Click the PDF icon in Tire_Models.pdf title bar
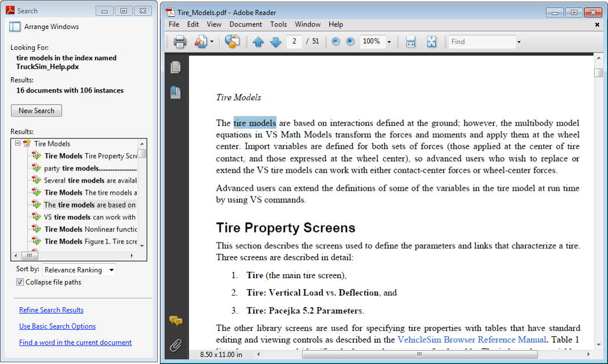Viewport: 608px width, 364px height. pyautogui.click(x=170, y=12)
